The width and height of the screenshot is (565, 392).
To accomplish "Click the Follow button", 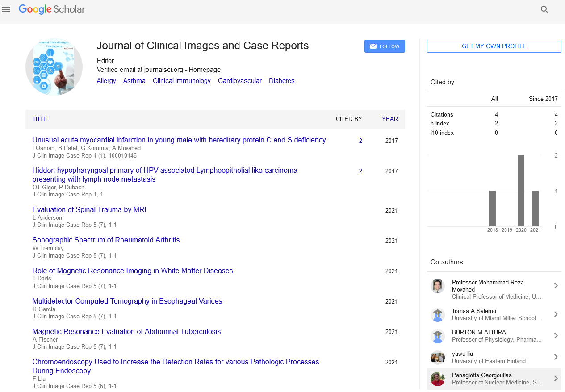I will pyautogui.click(x=385, y=46).
